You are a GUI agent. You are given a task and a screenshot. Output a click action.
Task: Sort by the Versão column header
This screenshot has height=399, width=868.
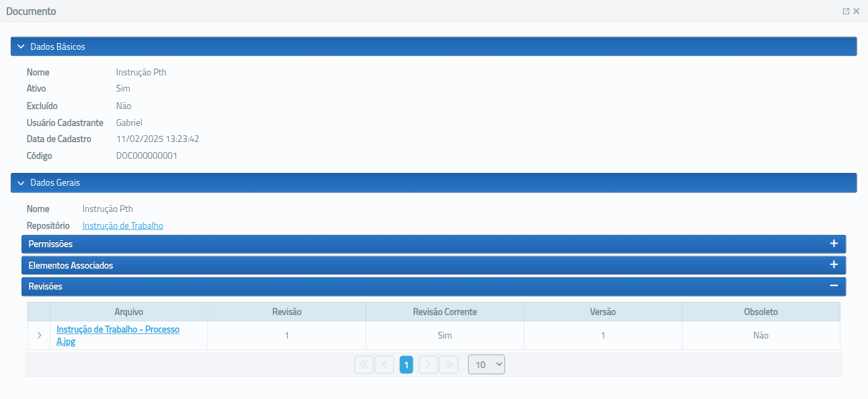[x=602, y=312]
